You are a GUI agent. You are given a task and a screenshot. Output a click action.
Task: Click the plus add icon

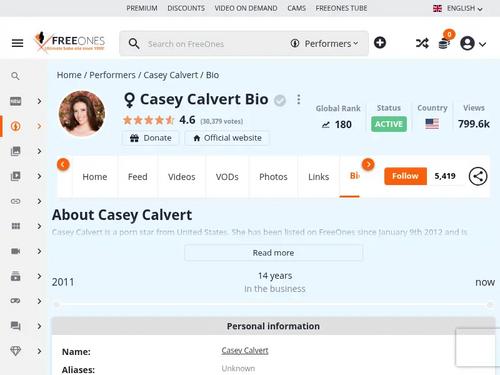click(x=380, y=43)
